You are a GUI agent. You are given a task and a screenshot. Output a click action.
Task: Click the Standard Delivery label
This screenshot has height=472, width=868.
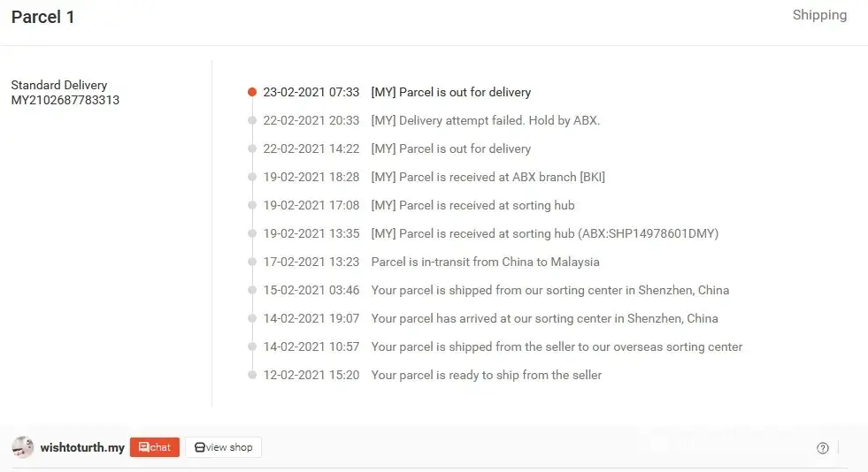pos(59,85)
